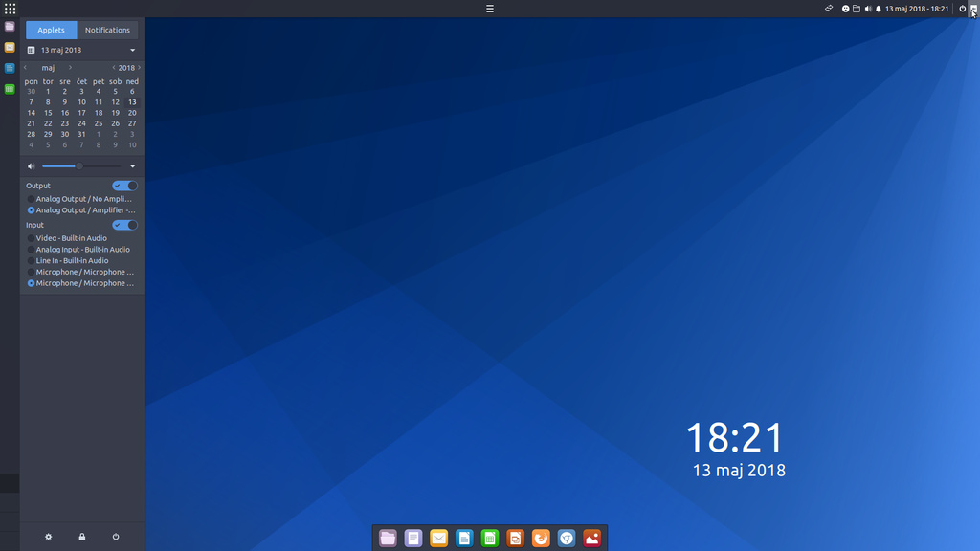The width and height of the screenshot is (980, 551).
Task: Click the files icon in the top panel
Action: (857, 9)
